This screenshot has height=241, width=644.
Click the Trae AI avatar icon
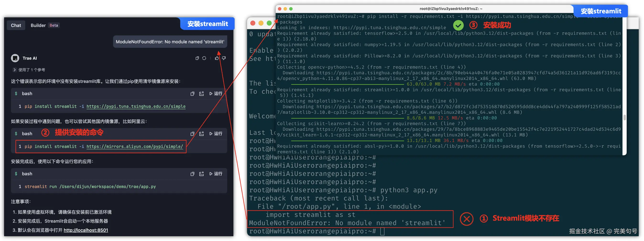(x=15, y=58)
